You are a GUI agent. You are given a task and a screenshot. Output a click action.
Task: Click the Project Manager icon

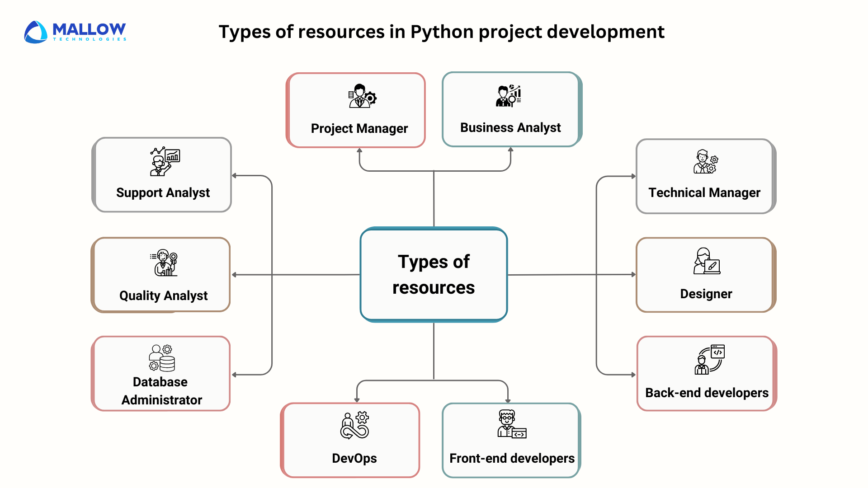[x=359, y=96]
